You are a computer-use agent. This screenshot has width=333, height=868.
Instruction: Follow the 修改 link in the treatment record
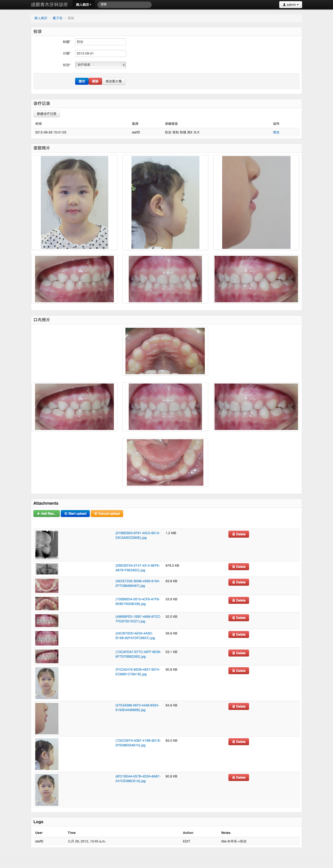click(276, 132)
